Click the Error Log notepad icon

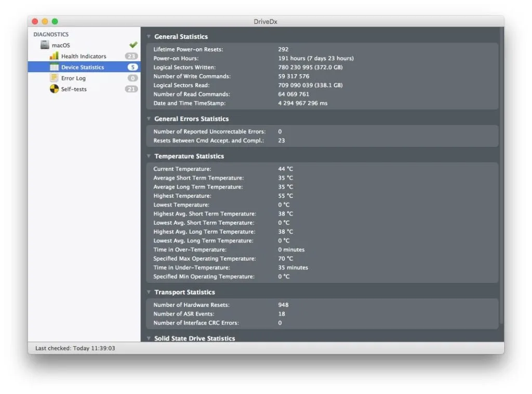pyautogui.click(x=54, y=78)
